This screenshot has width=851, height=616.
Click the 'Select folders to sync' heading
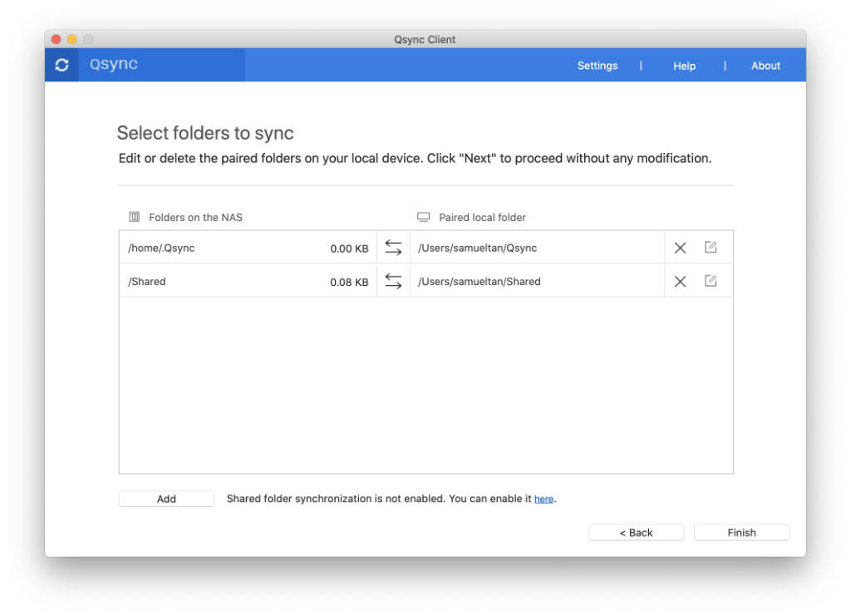(x=205, y=133)
